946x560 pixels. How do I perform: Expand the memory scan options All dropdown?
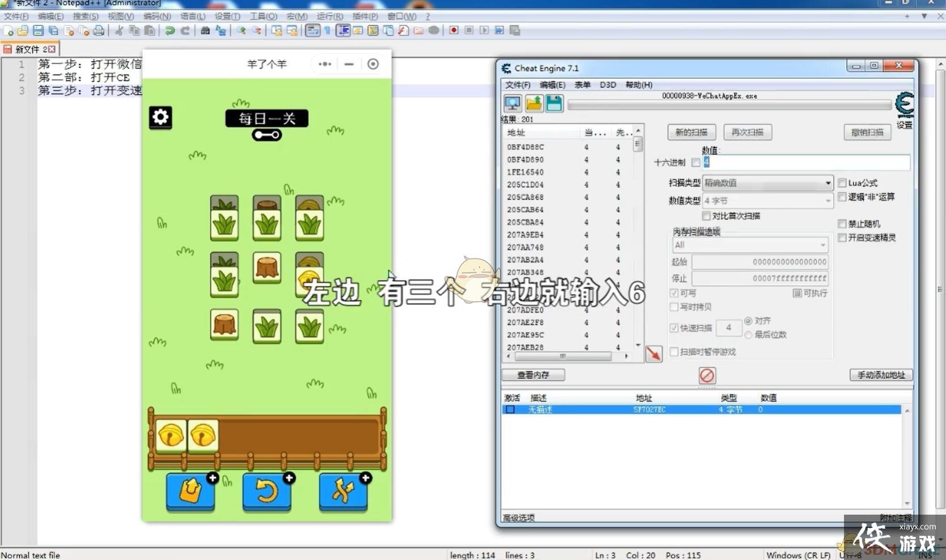[750, 245]
